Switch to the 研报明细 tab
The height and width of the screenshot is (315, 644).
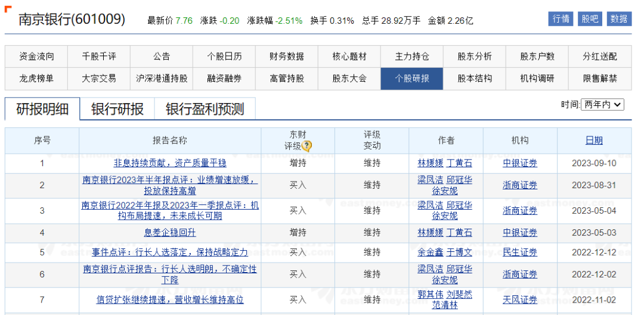pyautogui.click(x=42, y=109)
